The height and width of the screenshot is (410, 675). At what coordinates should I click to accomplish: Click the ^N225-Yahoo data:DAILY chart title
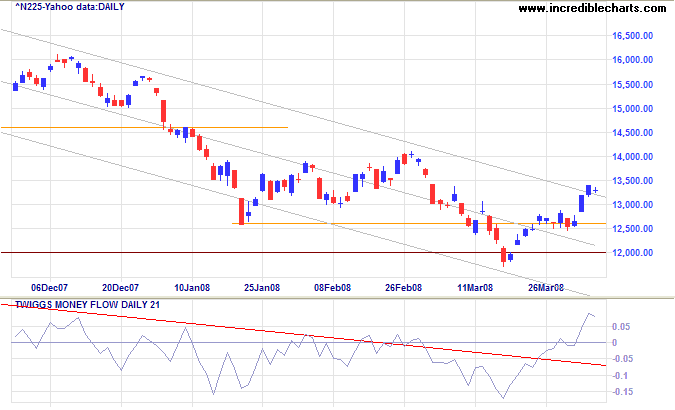point(69,7)
